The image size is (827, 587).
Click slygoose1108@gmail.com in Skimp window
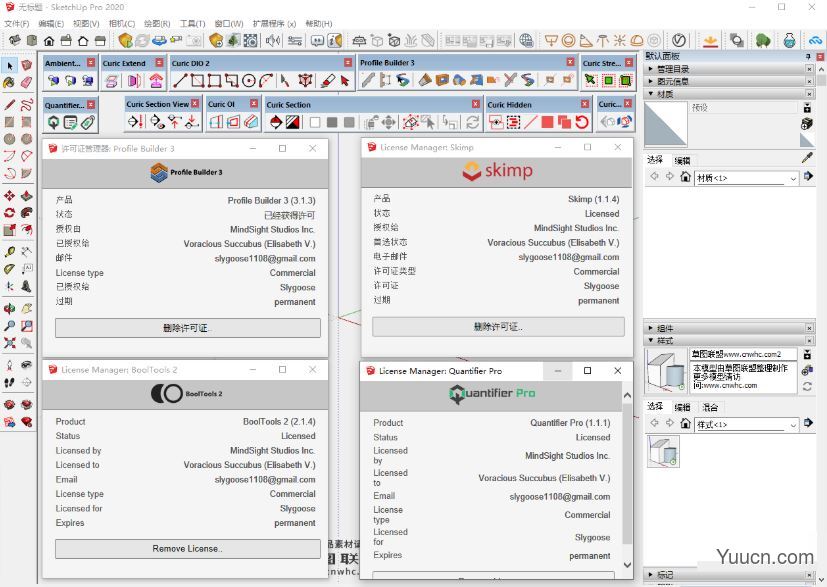point(569,257)
